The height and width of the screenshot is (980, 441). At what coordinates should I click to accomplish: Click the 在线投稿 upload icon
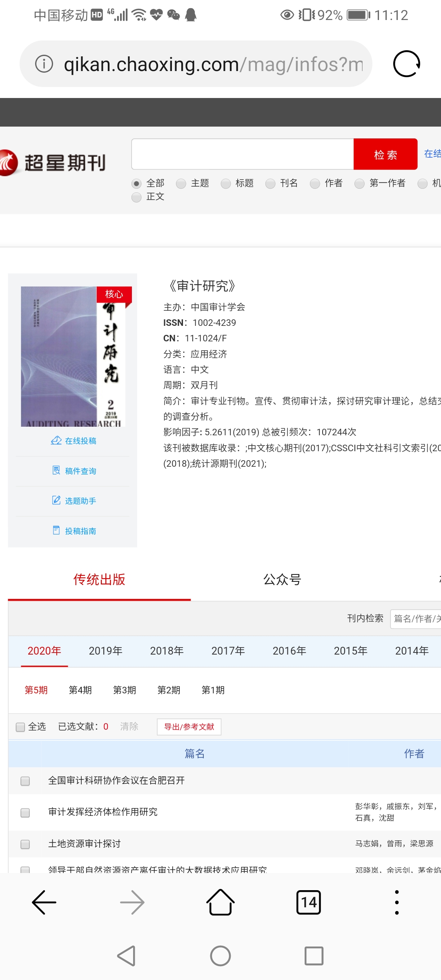[x=56, y=441]
